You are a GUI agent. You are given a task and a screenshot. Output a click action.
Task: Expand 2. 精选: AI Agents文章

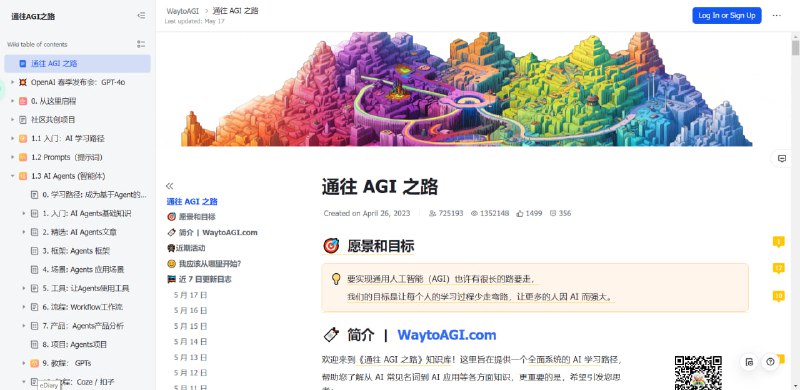tap(23, 232)
